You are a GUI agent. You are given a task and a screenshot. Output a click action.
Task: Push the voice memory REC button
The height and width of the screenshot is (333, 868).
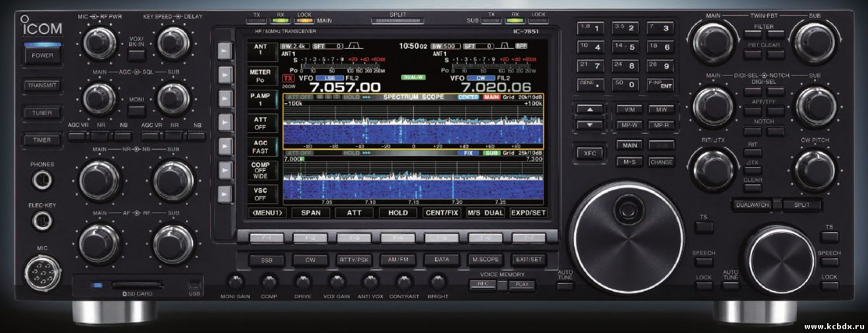coord(482,285)
